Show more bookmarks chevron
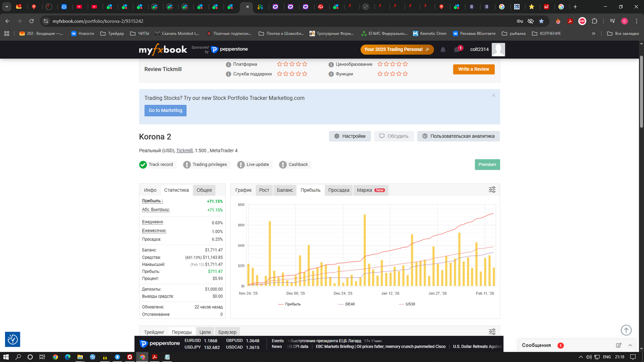This screenshot has width=644, height=362. [x=594, y=33]
